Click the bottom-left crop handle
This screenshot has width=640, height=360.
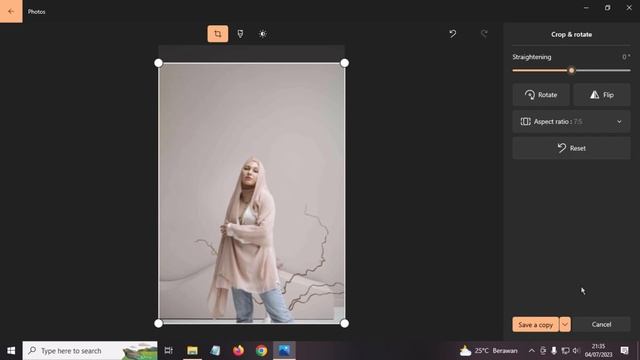[158, 323]
